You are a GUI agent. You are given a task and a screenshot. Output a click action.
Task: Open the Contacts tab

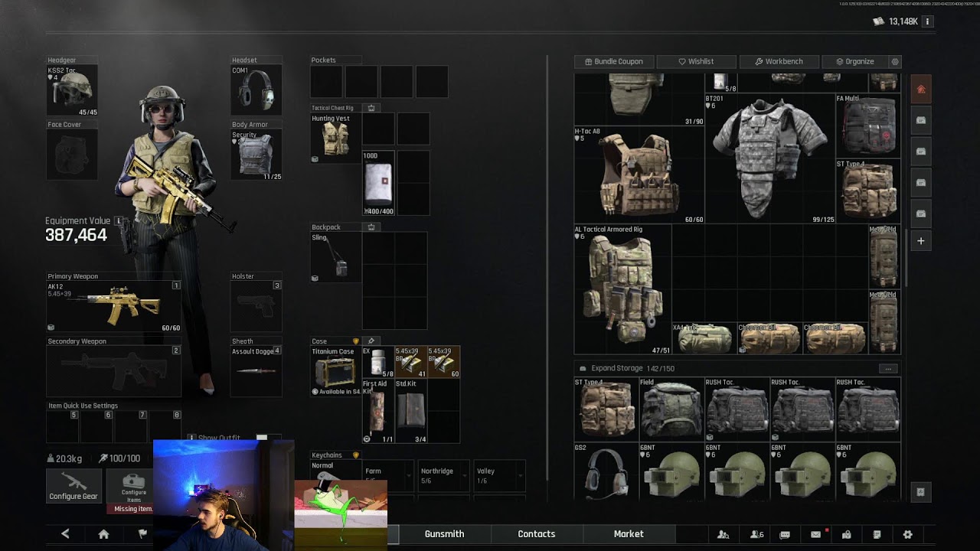coord(536,534)
